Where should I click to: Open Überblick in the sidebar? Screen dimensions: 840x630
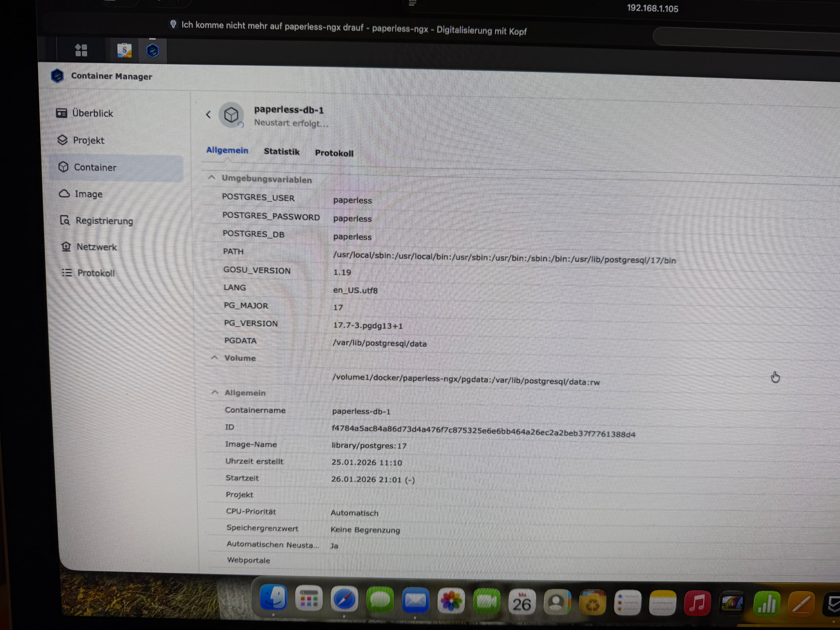pos(92,113)
